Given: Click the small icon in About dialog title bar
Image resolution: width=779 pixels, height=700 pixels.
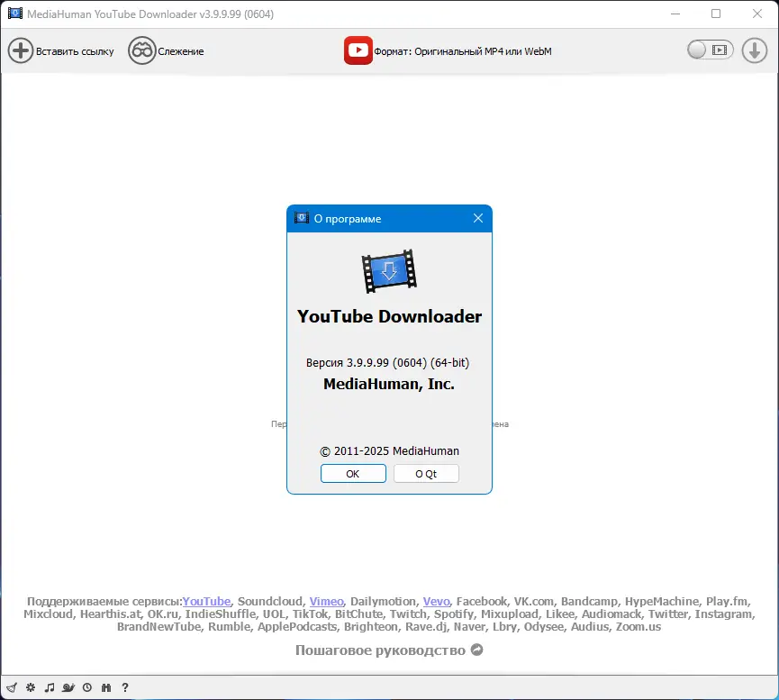Looking at the screenshot, I should point(302,218).
